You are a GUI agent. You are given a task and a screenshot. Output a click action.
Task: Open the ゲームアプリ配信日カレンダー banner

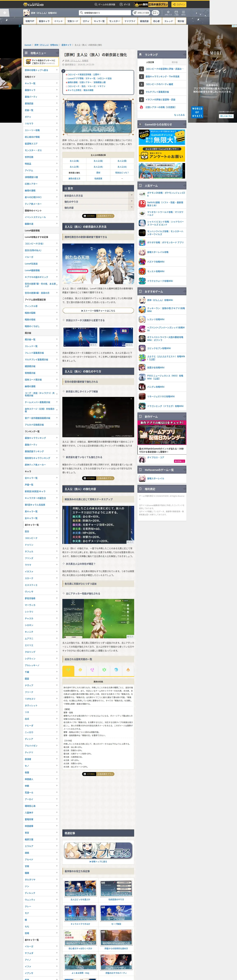coord(162,433)
